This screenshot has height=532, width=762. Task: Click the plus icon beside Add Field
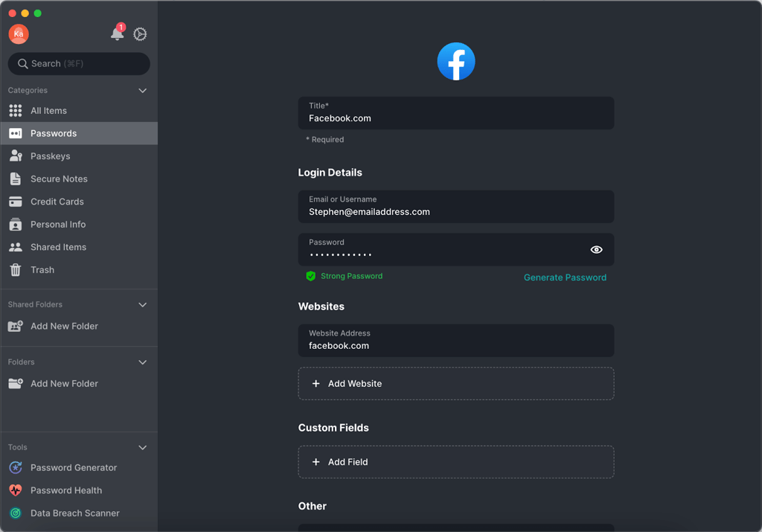(316, 462)
